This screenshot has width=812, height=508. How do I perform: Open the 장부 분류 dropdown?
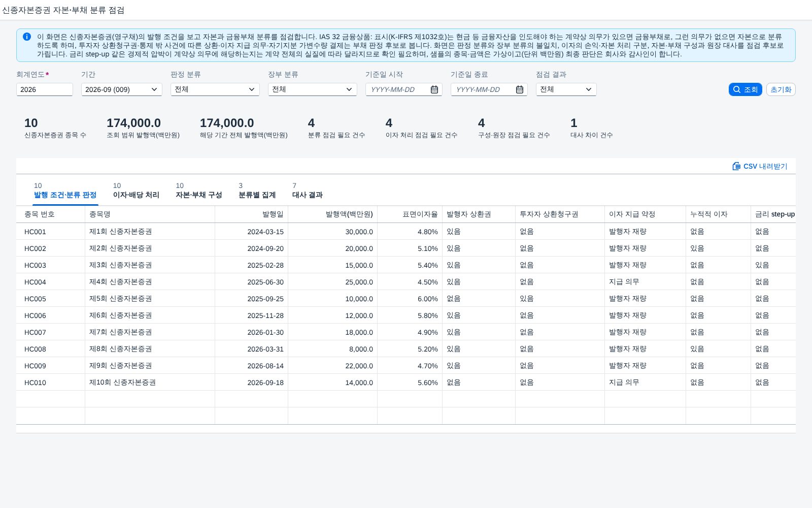pos(349,89)
